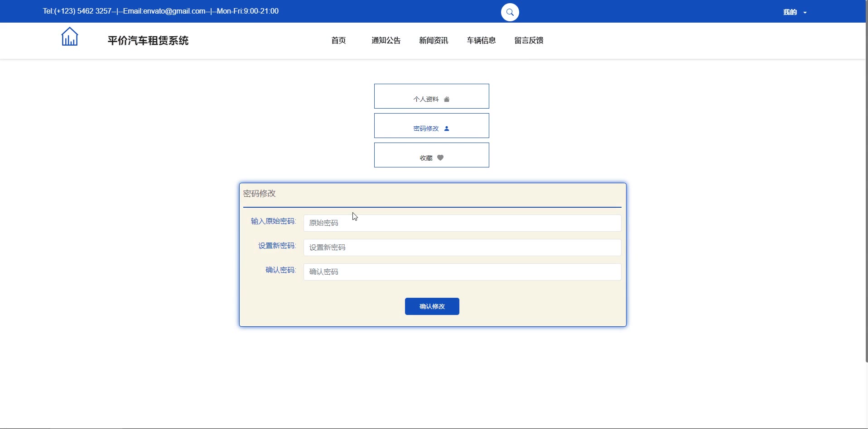This screenshot has height=429, width=868.
Task: Click the 平价汽车租赁系统 site title
Action: click(x=148, y=41)
